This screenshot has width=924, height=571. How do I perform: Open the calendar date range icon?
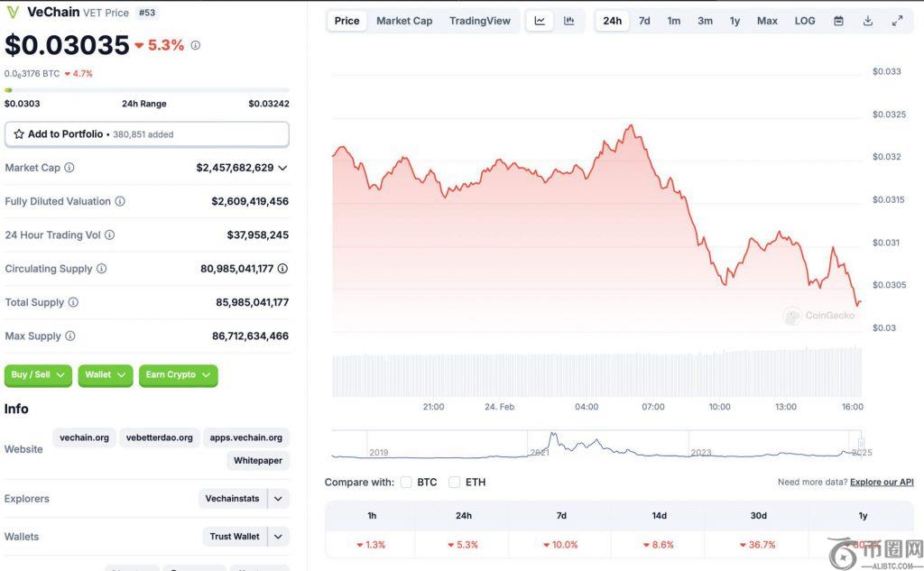(838, 21)
